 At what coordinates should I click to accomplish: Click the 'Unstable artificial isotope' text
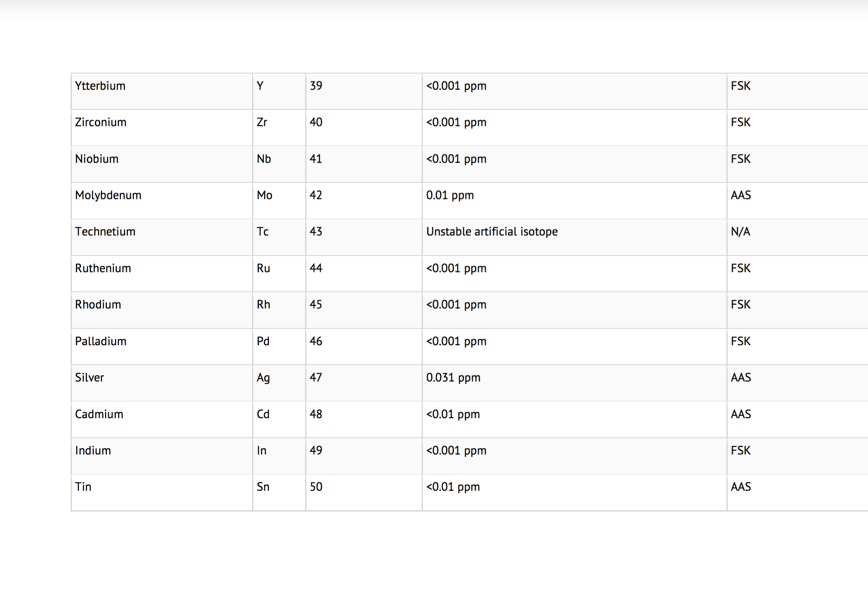click(x=491, y=231)
